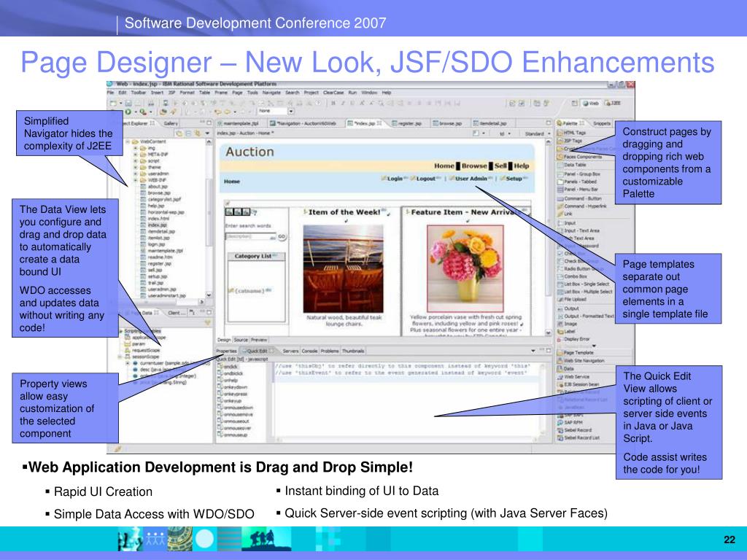Image resolution: width=747 pixels, height=560 pixels.
Task: Collapse the WebContent folder
Action: (x=128, y=141)
